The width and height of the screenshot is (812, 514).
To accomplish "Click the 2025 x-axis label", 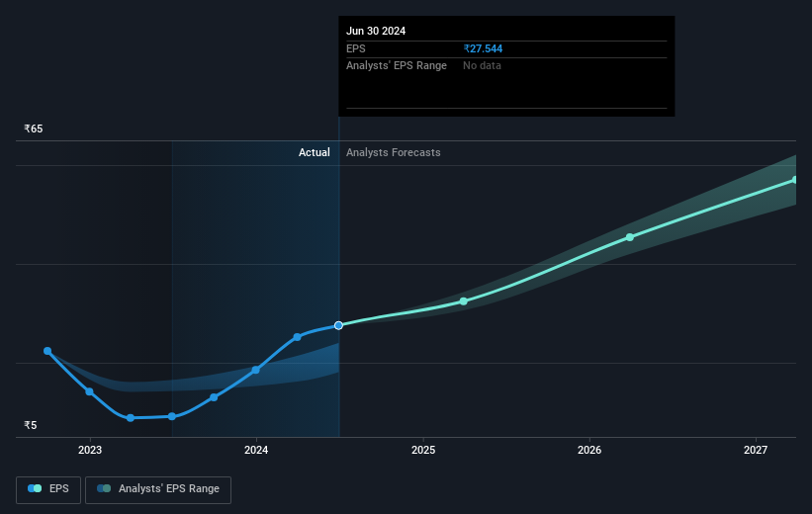I will tap(423, 450).
